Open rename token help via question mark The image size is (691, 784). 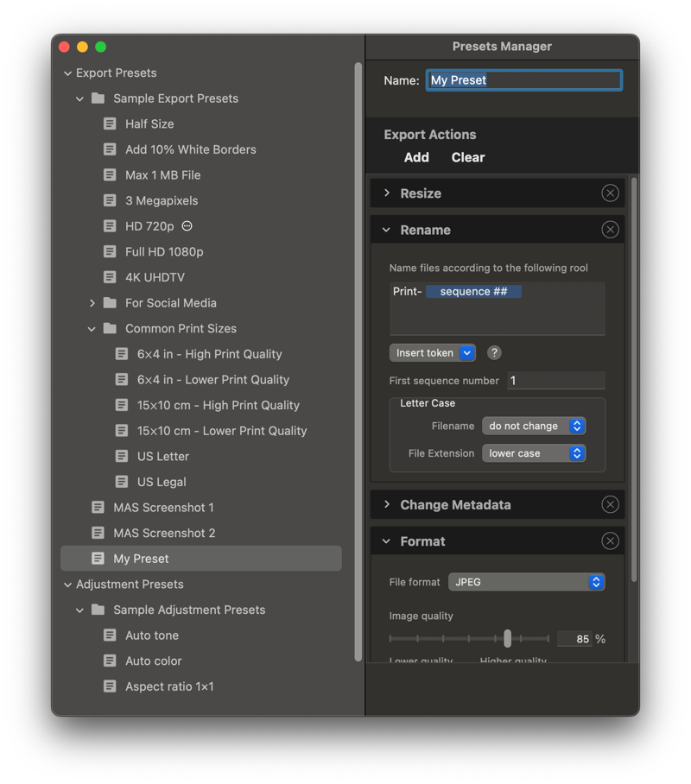click(x=492, y=352)
